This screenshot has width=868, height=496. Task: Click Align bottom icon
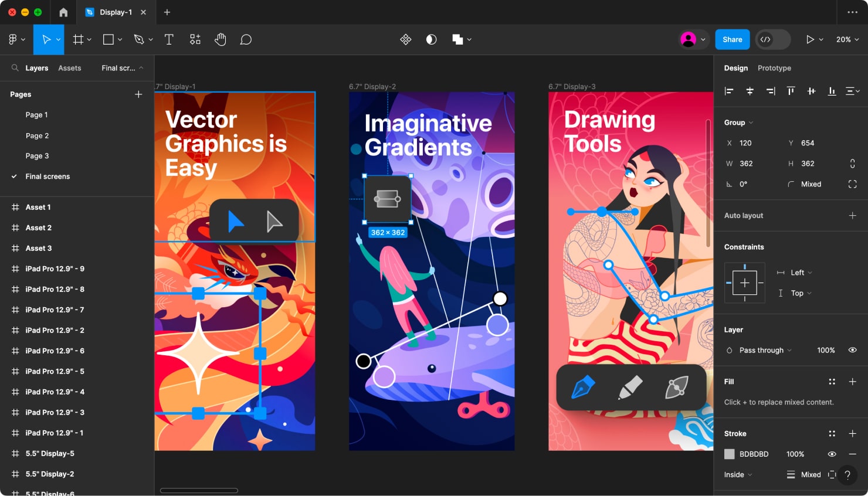point(832,91)
